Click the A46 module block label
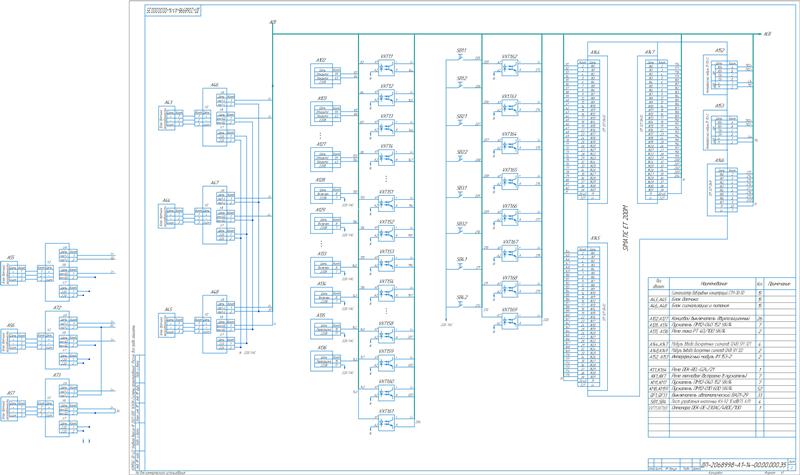The image size is (800, 475). click(x=215, y=85)
